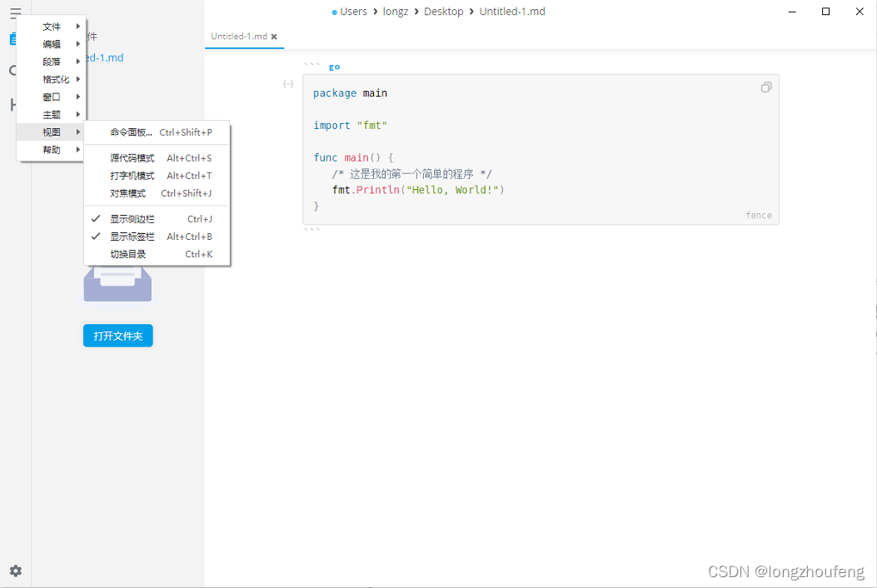Viewport: 877px width, 588px height.
Task: Click the package main code line
Action: (x=350, y=93)
